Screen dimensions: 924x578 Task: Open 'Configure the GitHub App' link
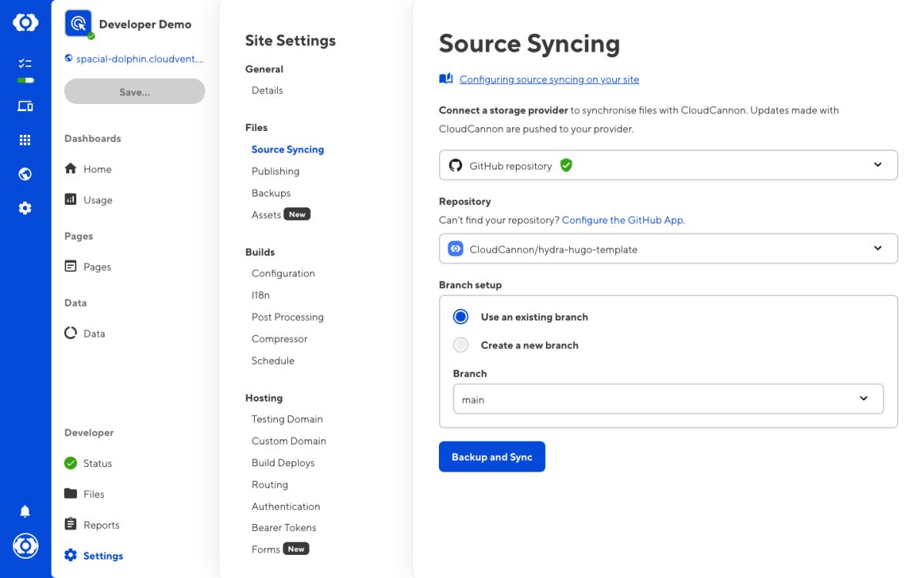[622, 220]
